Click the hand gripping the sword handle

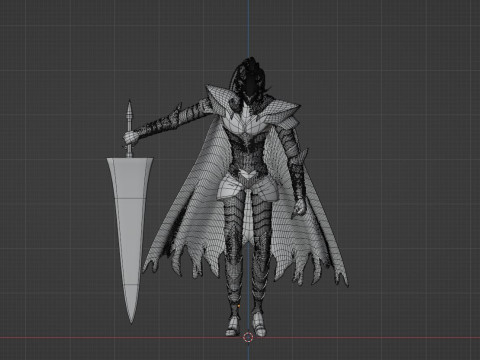131,137
